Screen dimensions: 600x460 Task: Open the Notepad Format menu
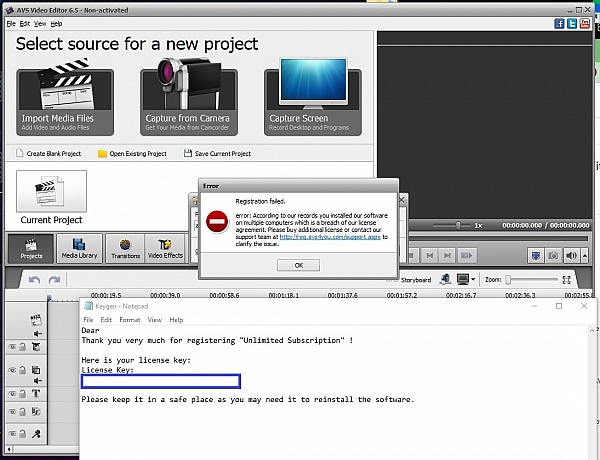[x=130, y=320]
